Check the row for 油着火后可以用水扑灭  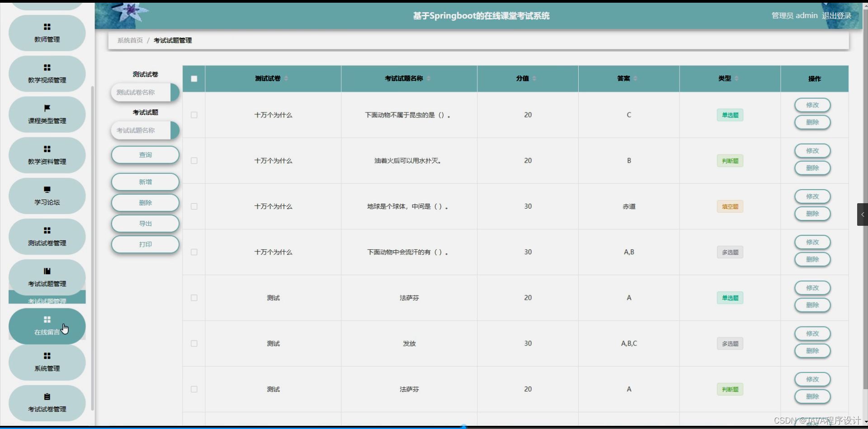193,160
